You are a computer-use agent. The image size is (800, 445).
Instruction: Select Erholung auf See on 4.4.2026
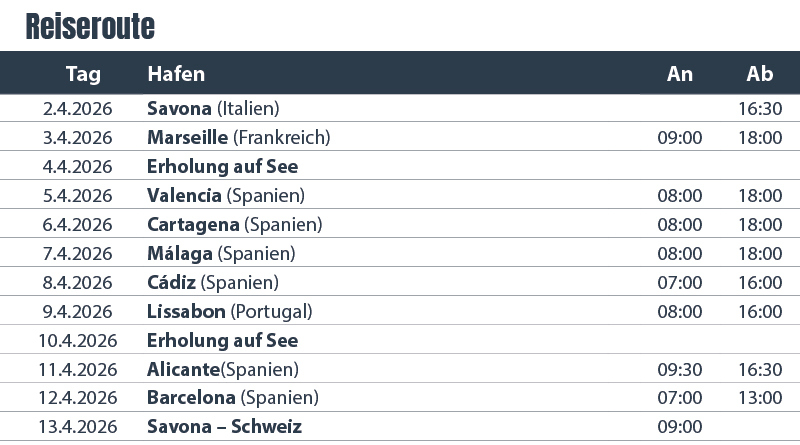click(222, 166)
